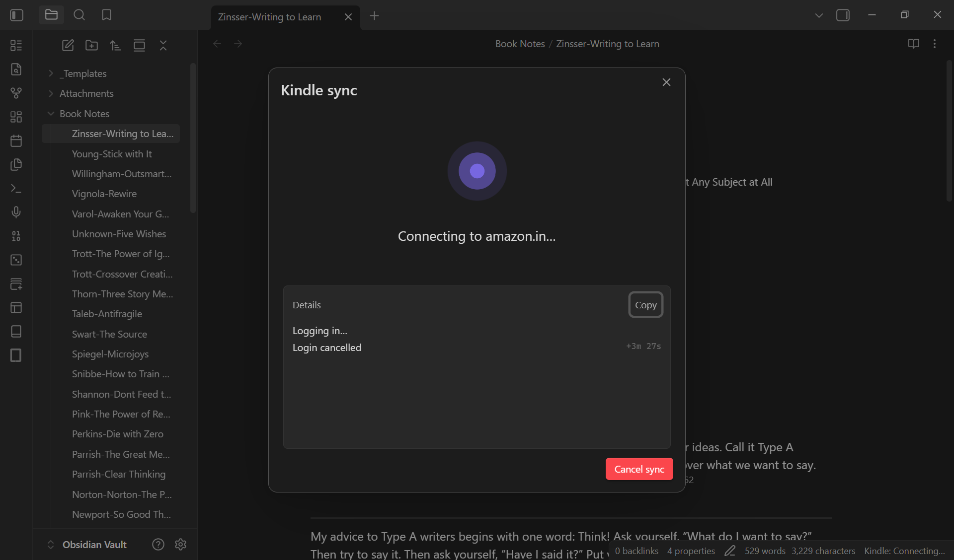Click the microphone recorder ribbon icon
The height and width of the screenshot is (560, 954).
pos(16,212)
